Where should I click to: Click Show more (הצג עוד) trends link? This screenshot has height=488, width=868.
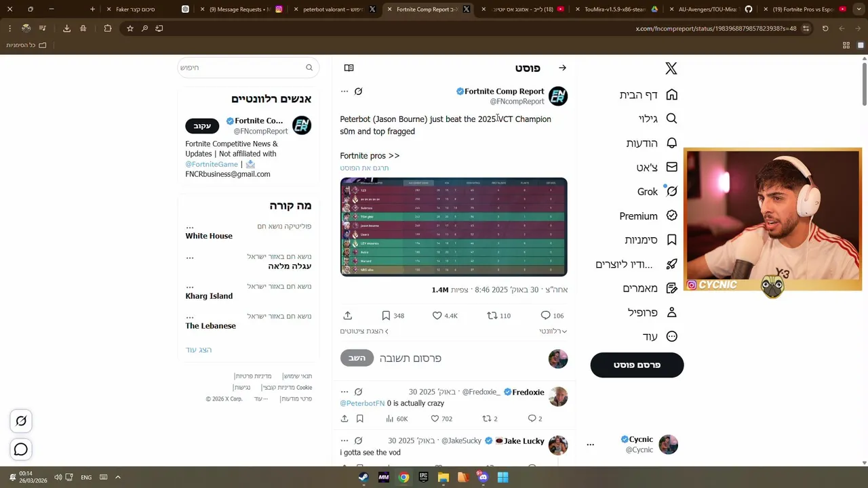coord(199,350)
